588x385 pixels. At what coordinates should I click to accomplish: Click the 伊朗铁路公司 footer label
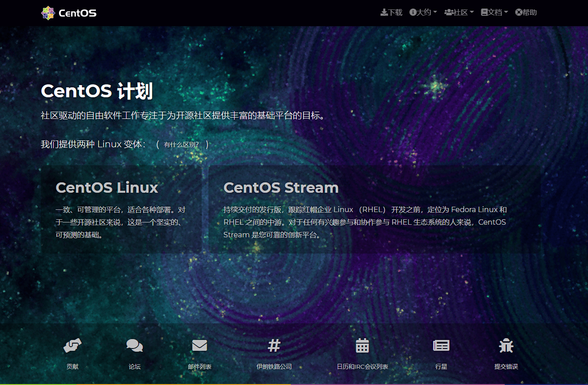point(274,367)
